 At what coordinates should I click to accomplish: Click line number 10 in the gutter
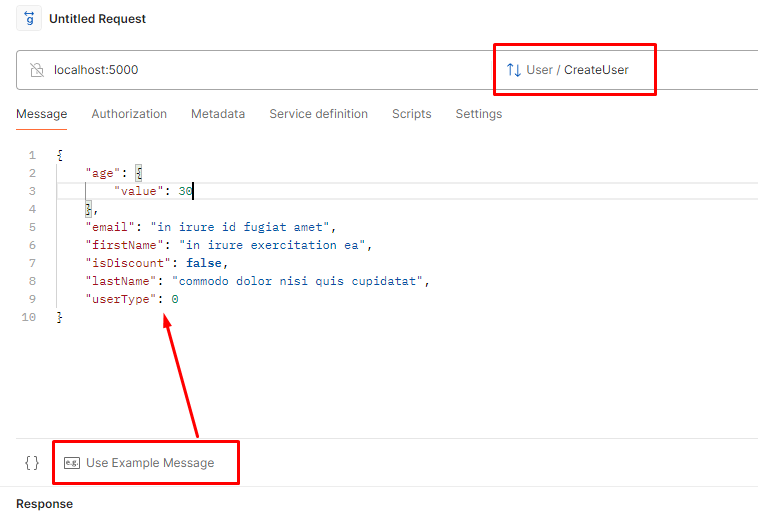tap(29, 317)
